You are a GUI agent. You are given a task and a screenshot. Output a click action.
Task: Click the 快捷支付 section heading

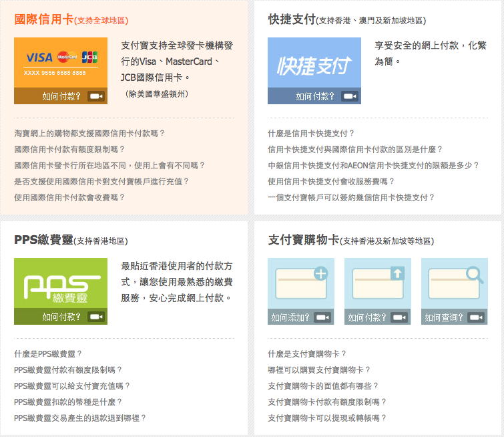347,19
